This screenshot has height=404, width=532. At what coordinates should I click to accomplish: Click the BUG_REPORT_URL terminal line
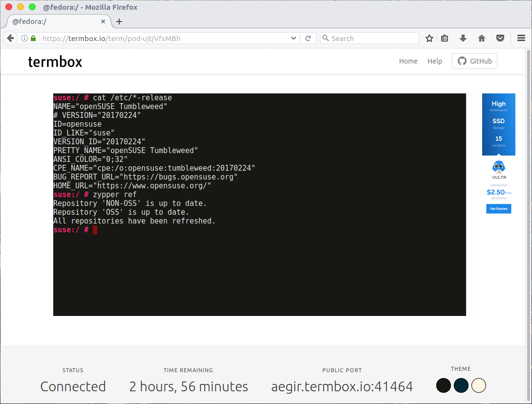(145, 177)
